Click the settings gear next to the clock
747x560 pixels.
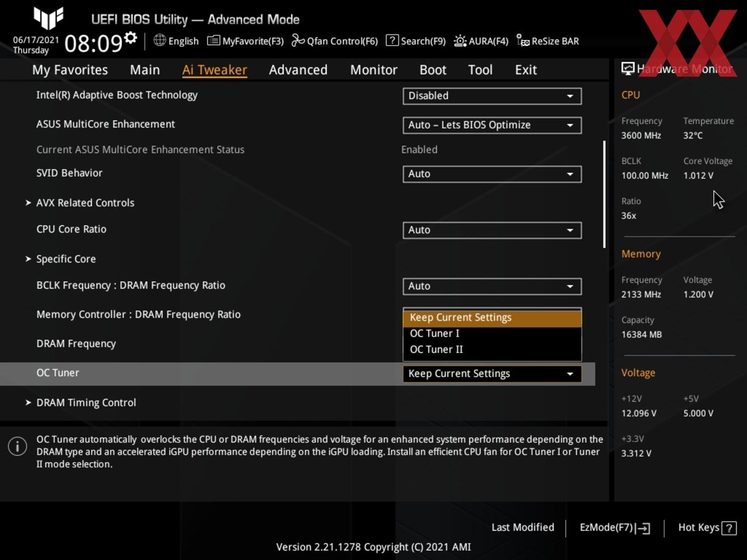[x=130, y=38]
